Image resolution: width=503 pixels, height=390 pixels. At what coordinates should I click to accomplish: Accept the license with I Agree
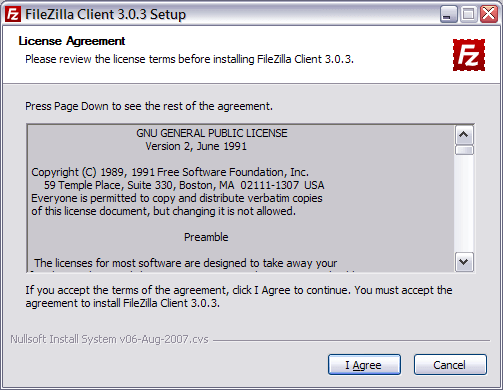(x=364, y=365)
